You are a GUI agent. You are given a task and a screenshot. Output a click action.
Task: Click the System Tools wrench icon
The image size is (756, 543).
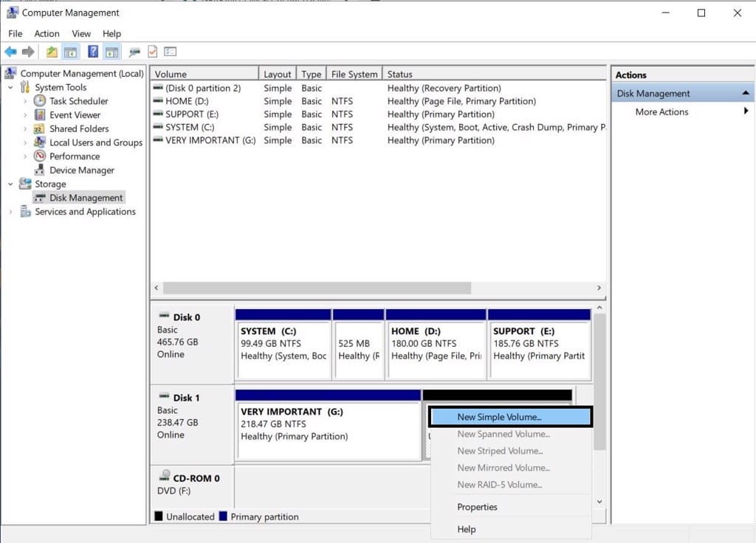(25, 87)
